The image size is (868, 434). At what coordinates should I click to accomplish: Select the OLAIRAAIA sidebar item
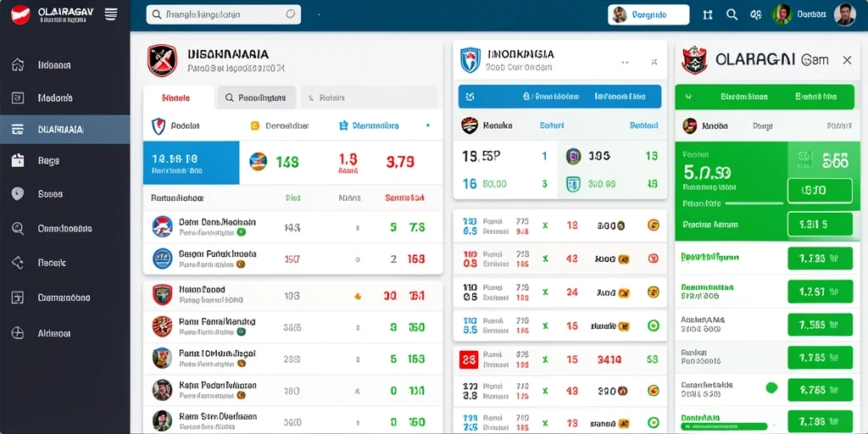[x=64, y=130]
